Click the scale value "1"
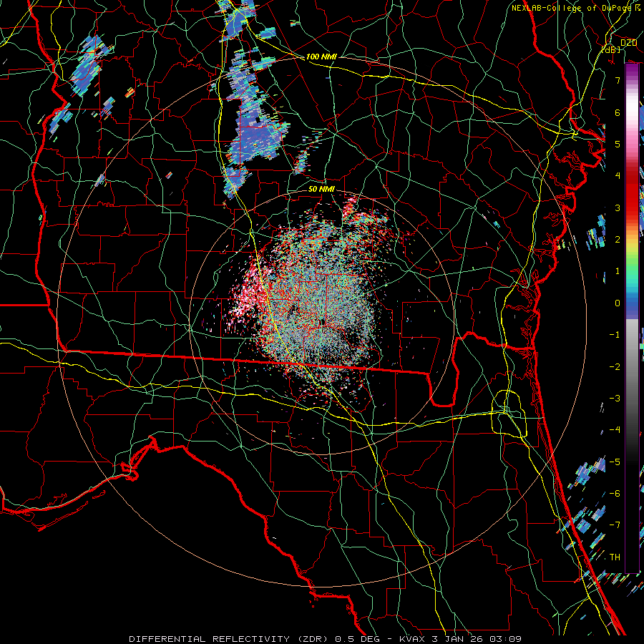The image size is (644, 644). [618, 271]
